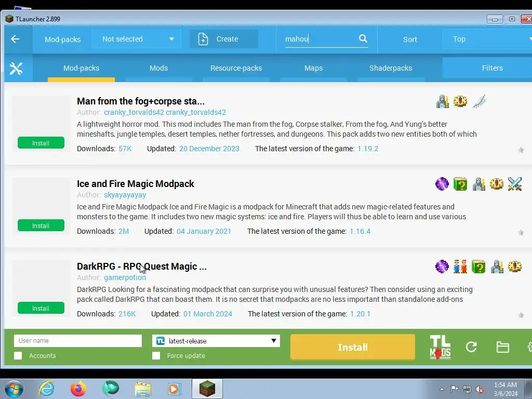Image resolution: width=532 pixels, height=399 pixels.
Task: Open the media player taskbar icon
Action: [x=175, y=389]
